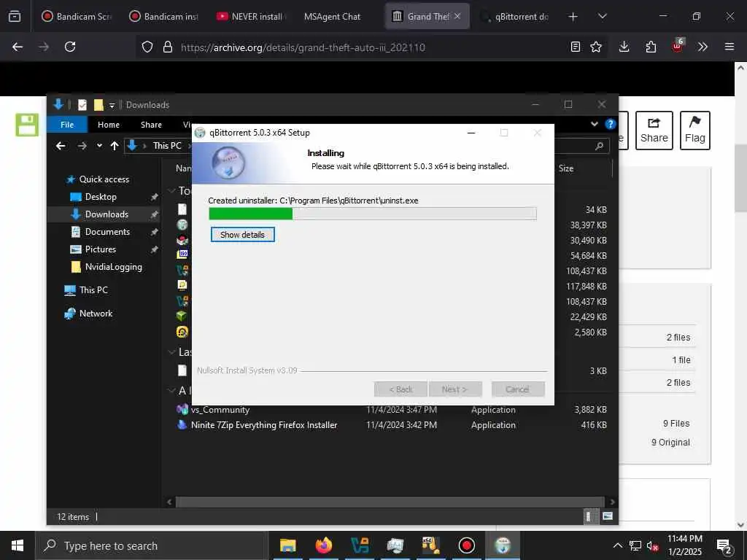747x560 pixels.
Task: Select Pictures in the navigation pane
Action: click(x=100, y=249)
